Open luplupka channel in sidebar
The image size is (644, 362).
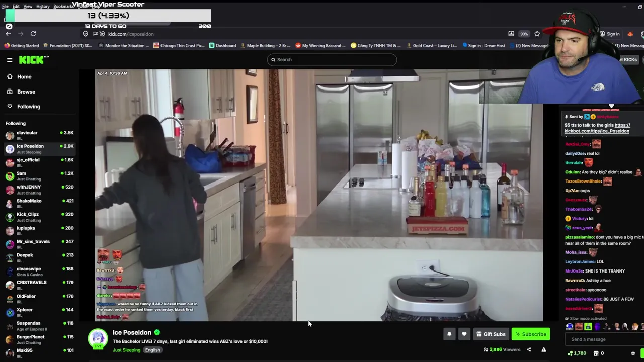click(x=39, y=230)
